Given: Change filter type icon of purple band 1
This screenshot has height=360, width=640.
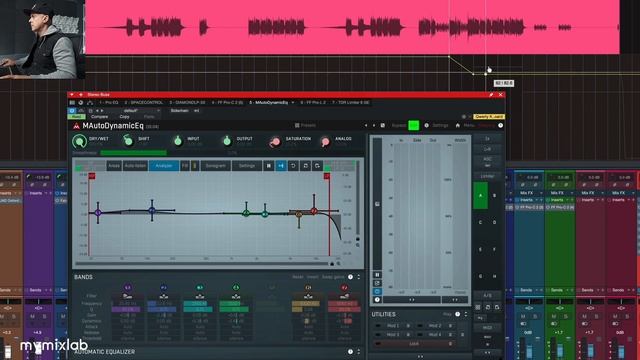Looking at the screenshot, I should click(x=128, y=296).
